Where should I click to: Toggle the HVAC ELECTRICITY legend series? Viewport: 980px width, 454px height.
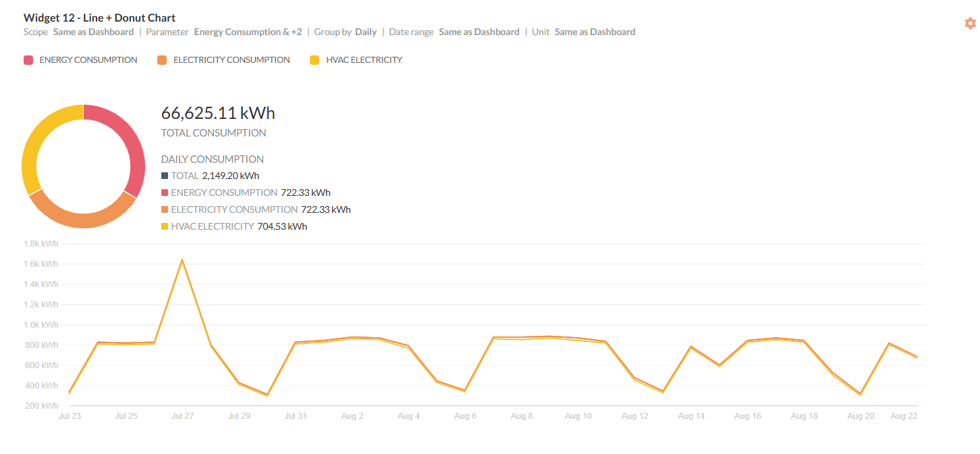tap(356, 60)
